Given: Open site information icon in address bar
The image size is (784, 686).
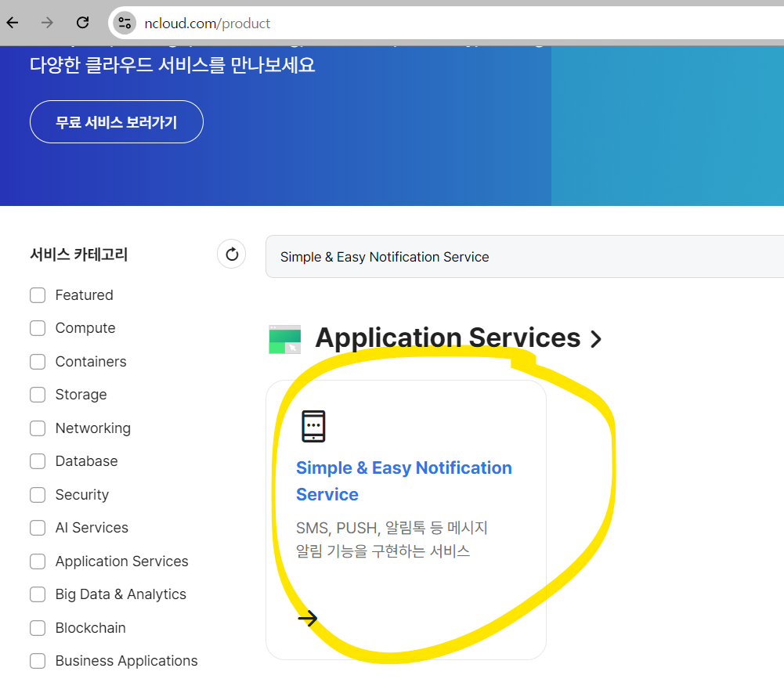Looking at the screenshot, I should tap(125, 23).
